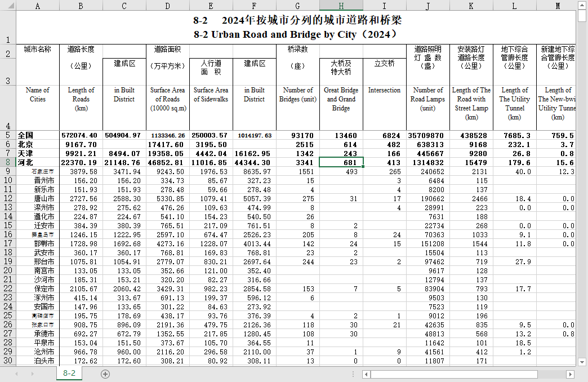
Task: Click horizontal scrollbar left arrow
Action: point(367,374)
